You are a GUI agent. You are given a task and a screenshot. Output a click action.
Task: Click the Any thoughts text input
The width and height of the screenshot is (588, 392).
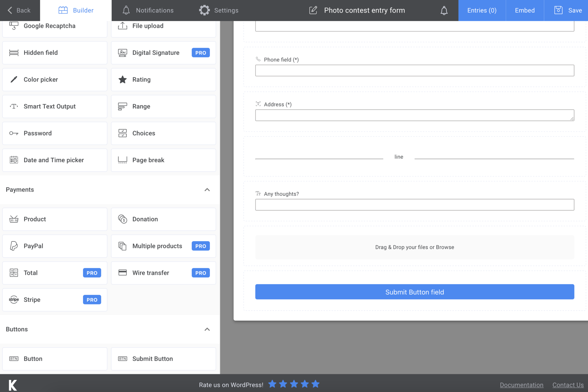coord(414,204)
